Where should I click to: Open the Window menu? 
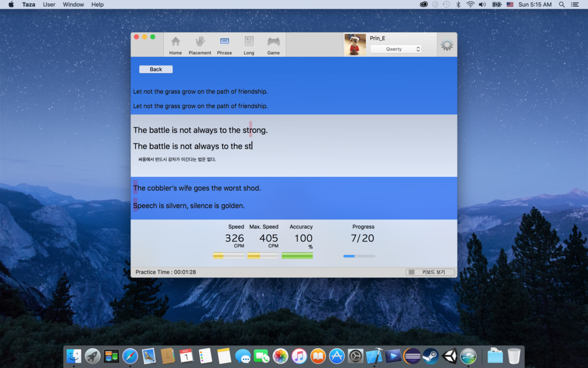point(73,4)
